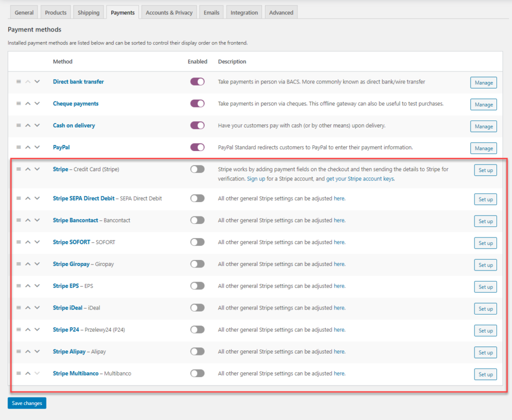Open the PayPal method link
This screenshot has height=420, width=512.
pyautogui.click(x=61, y=147)
